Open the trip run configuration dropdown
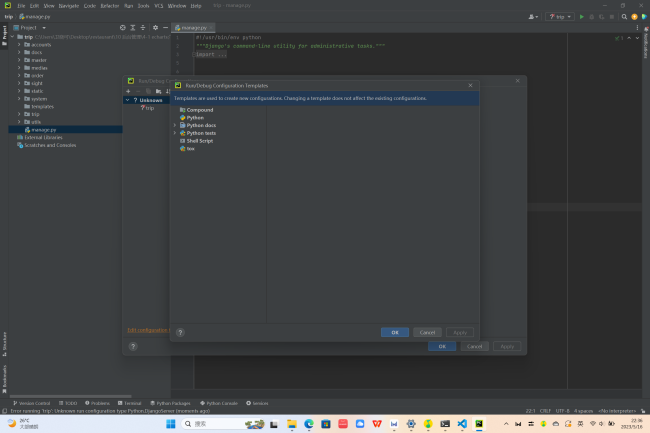650x433 pixels. (560, 17)
